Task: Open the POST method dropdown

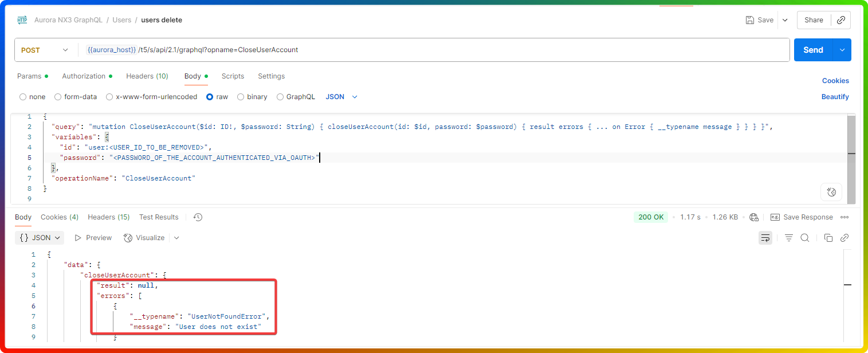Action: click(x=45, y=50)
